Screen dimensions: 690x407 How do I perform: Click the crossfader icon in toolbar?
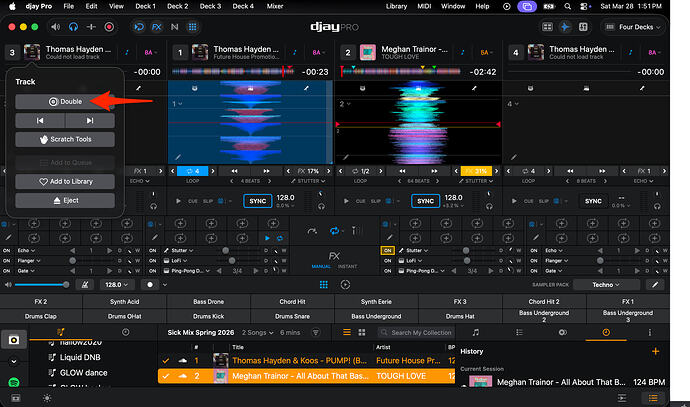pyautogui.click(x=91, y=27)
